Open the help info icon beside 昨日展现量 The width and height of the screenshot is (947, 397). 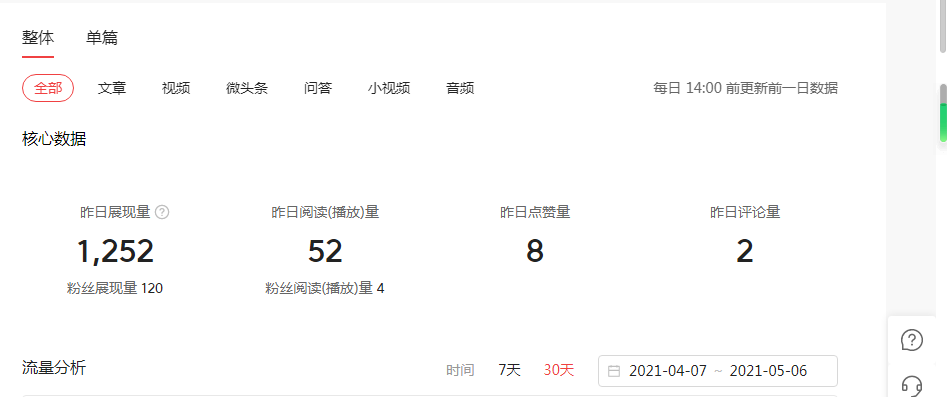[x=162, y=213]
